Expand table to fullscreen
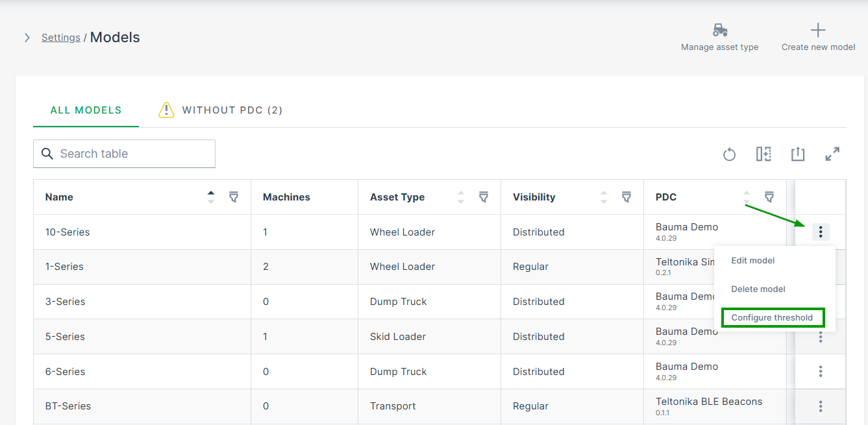868x425 pixels. pos(832,154)
